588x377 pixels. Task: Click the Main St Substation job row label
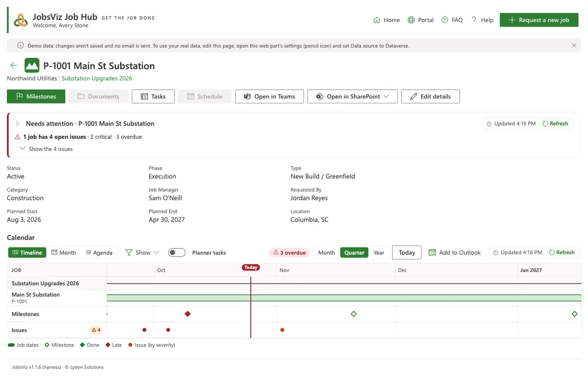tap(57, 298)
